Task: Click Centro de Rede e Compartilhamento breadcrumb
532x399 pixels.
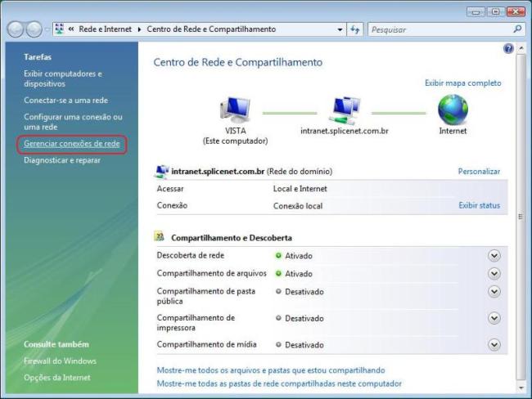Action: point(211,29)
